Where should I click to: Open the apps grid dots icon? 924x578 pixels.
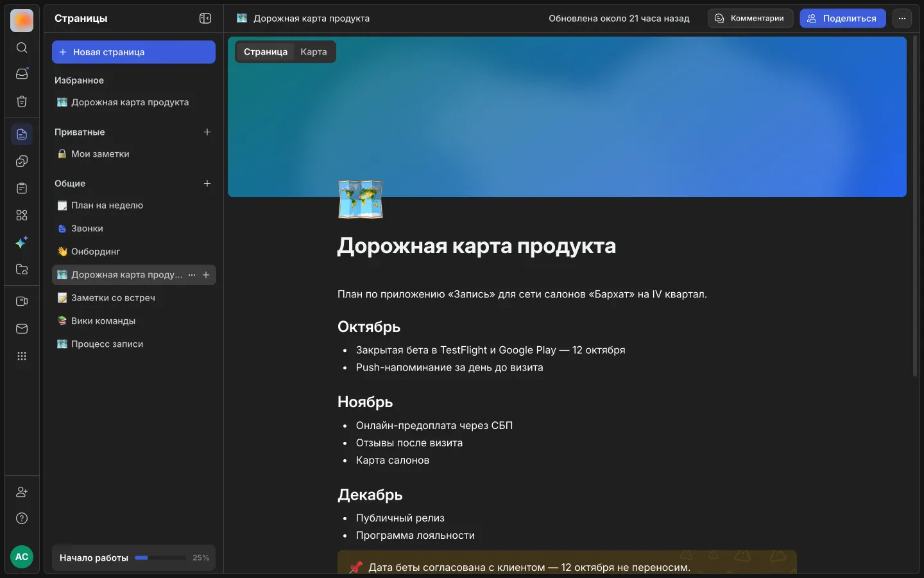tap(22, 356)
